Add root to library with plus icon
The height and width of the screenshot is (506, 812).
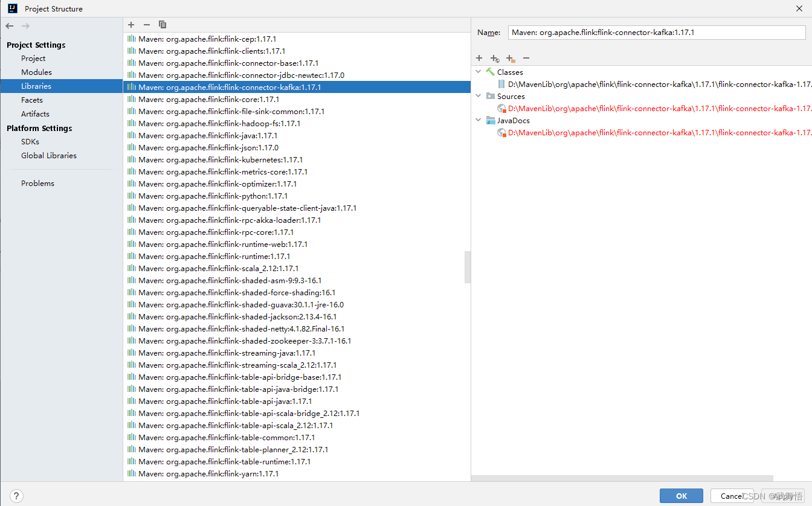coord(479,58)
